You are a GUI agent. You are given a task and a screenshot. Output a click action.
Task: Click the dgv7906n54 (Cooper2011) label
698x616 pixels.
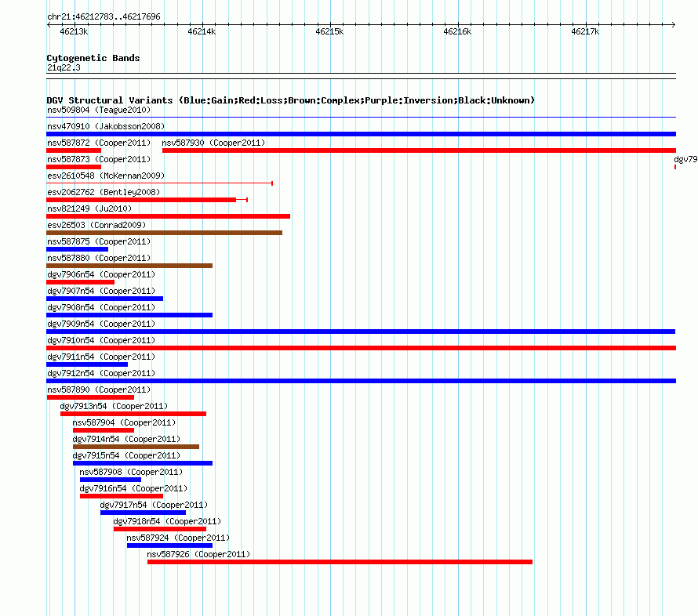click(x=101, y=274)
